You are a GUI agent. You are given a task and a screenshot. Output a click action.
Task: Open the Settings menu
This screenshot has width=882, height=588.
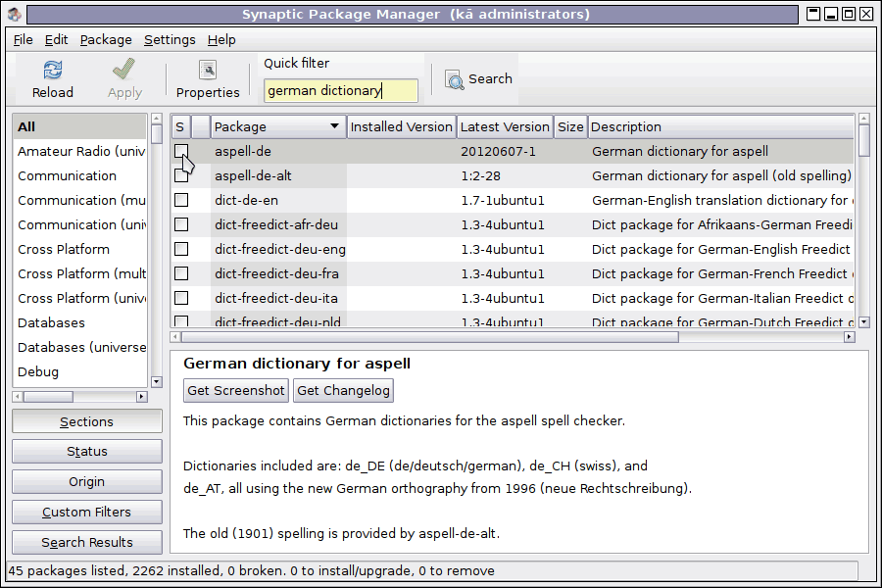[170, 40]
